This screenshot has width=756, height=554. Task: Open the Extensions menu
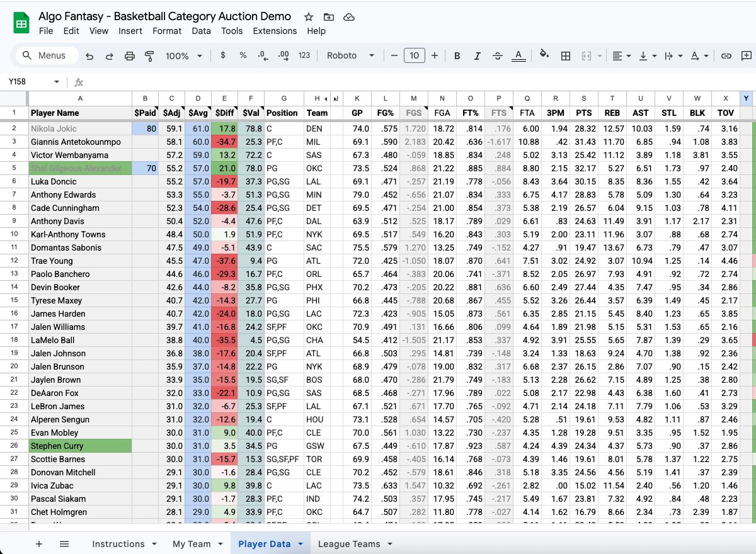[x=275, y=31]
